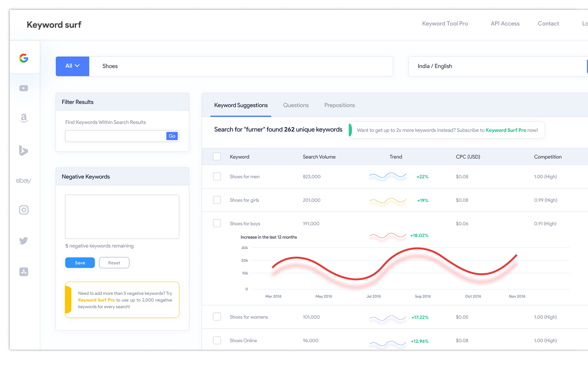
Task: Open the India / English language dropdown
Action: [495, 66]
